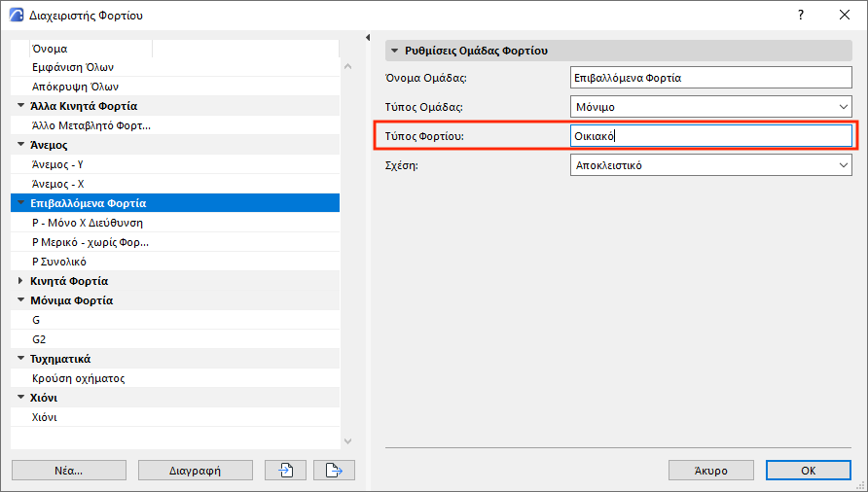The width and height of the screenshot is (868, 492).
Task: Open the Τύπος Ομάδας dropdown
Action: tap(710, 107)
